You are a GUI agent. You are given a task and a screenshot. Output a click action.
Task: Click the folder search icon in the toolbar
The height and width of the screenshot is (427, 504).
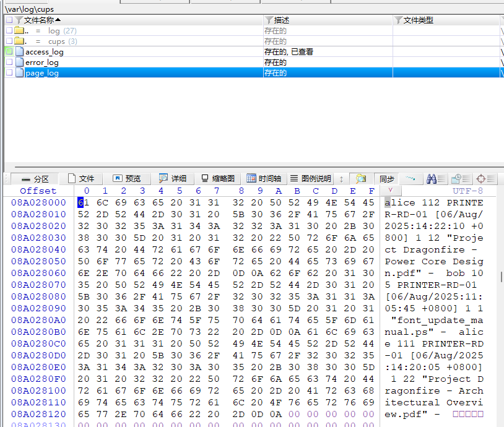click(x=361, y=179)
